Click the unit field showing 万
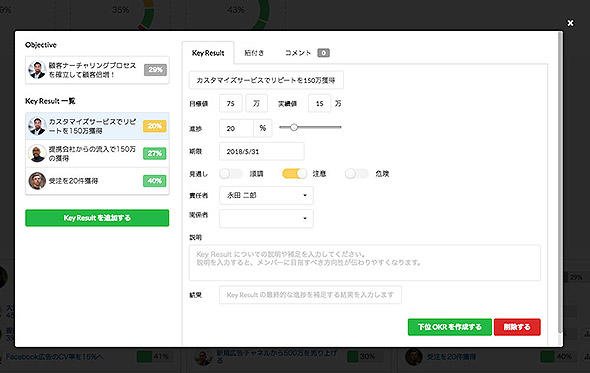The width and height of the screenshot is (590, 373). pyautogui.click(x=256, y=104)
